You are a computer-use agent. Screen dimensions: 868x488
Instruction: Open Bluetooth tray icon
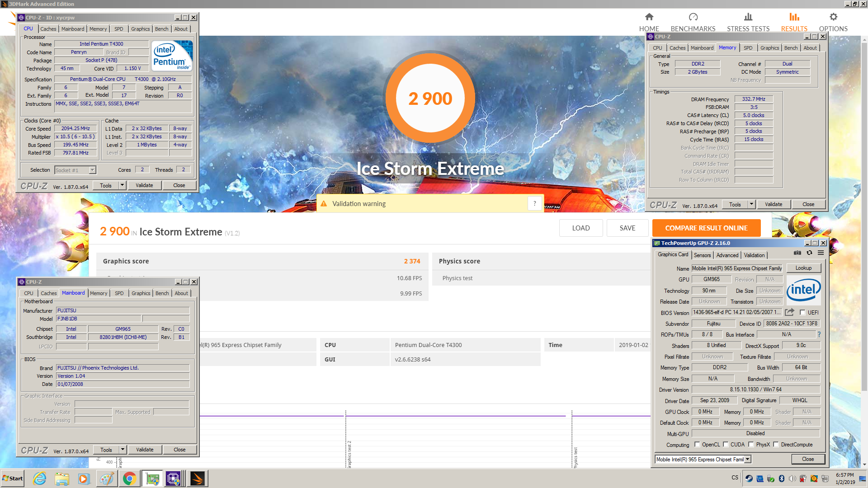pos(782,479)
